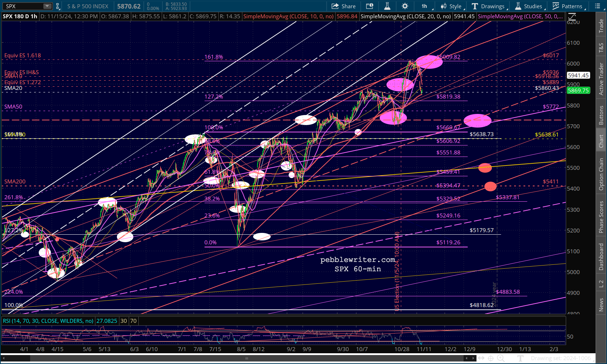Click the RSI value 27.0825
The width and height of the screenshot is (607, 364).
107,321
